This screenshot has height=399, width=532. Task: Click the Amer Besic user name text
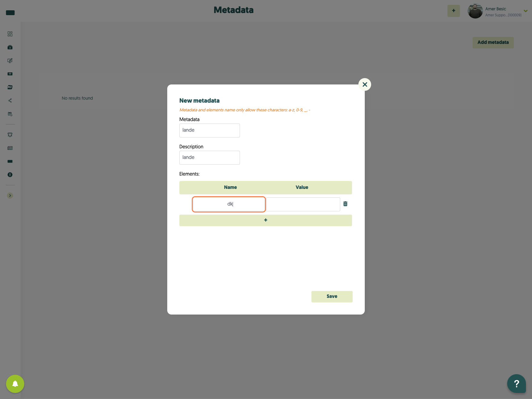tap(496, 9)
